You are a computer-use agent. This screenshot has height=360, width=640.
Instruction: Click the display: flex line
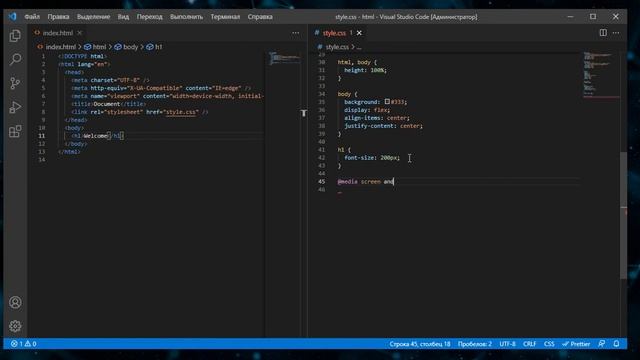coord(367,110)
